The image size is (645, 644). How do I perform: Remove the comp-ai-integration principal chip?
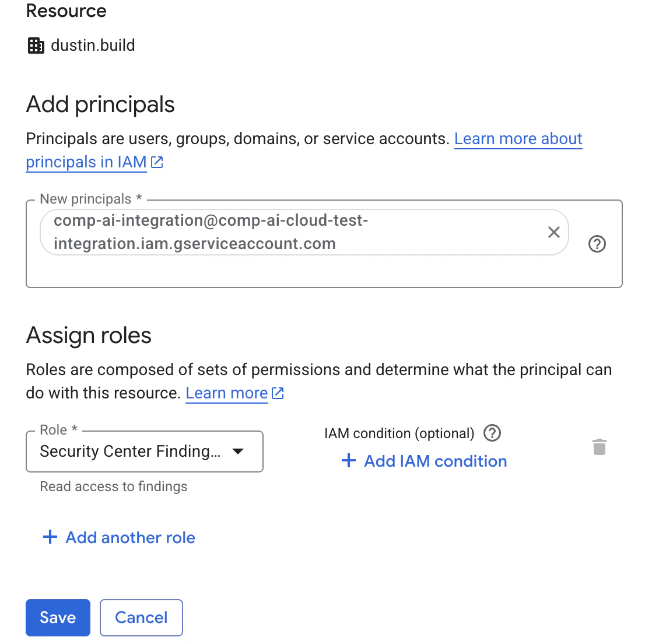(553, 232)
